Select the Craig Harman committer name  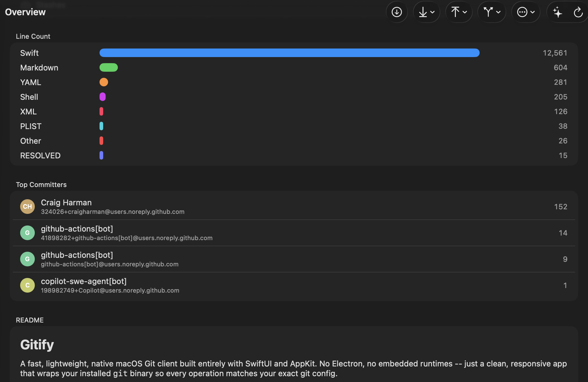(66, 203)
